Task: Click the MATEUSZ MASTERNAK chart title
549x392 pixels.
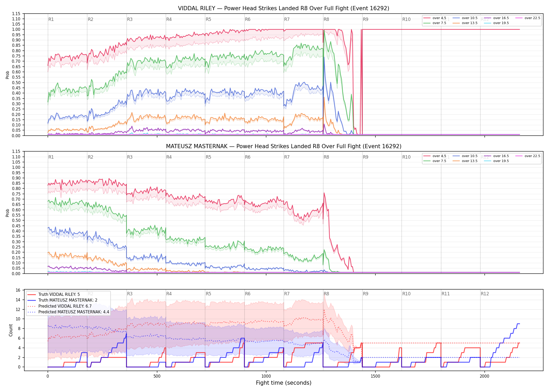Action: coord(284,146)
